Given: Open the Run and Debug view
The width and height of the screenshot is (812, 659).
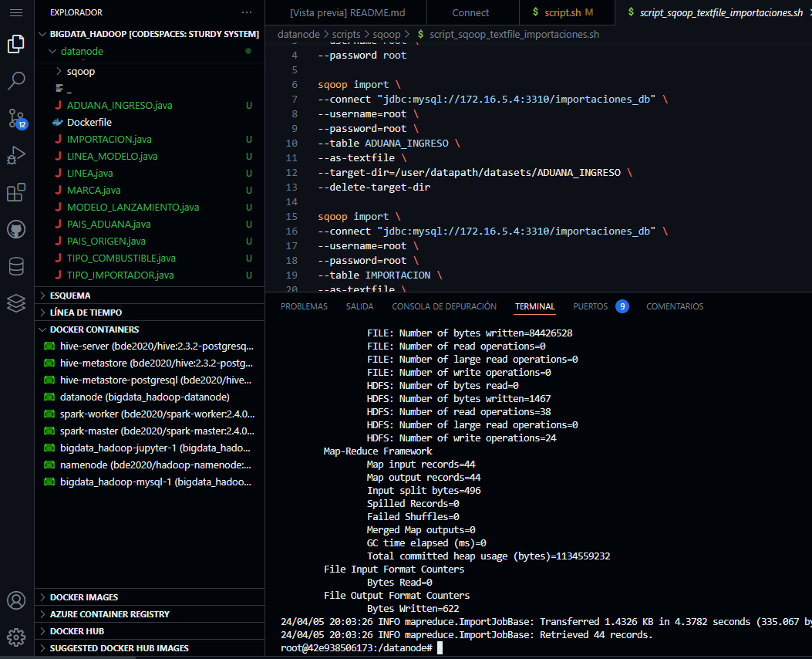Looking at the screenshot, I should (x=16, y=155).
